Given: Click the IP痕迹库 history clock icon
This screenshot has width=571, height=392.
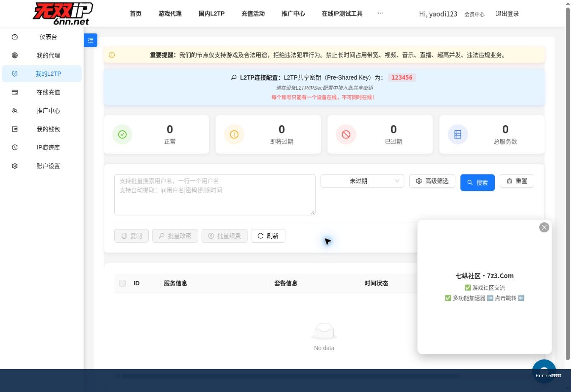Looking at the screenshot, I should tap(15, 147).
